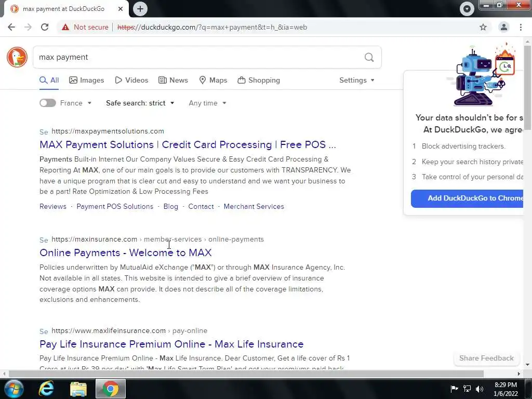Click the horizontal scrollbar right arrow
Screen dimensions: 532x399
point(519,374)
